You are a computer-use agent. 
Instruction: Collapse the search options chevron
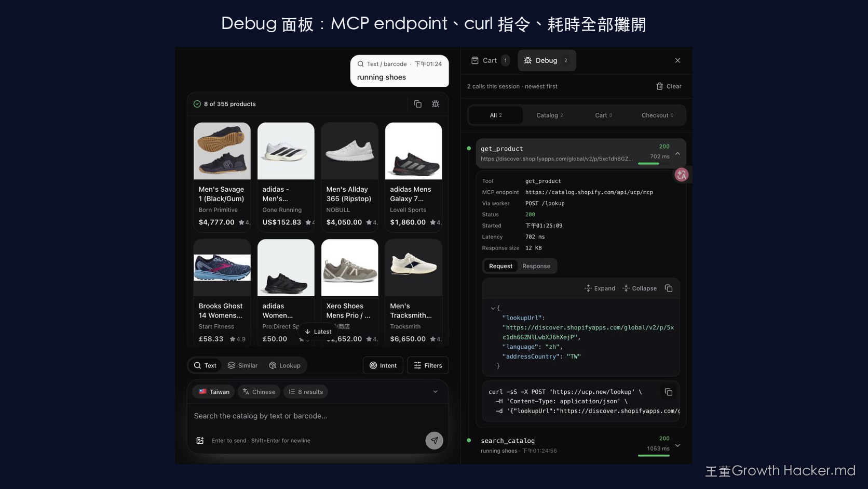tap(436, 392)
